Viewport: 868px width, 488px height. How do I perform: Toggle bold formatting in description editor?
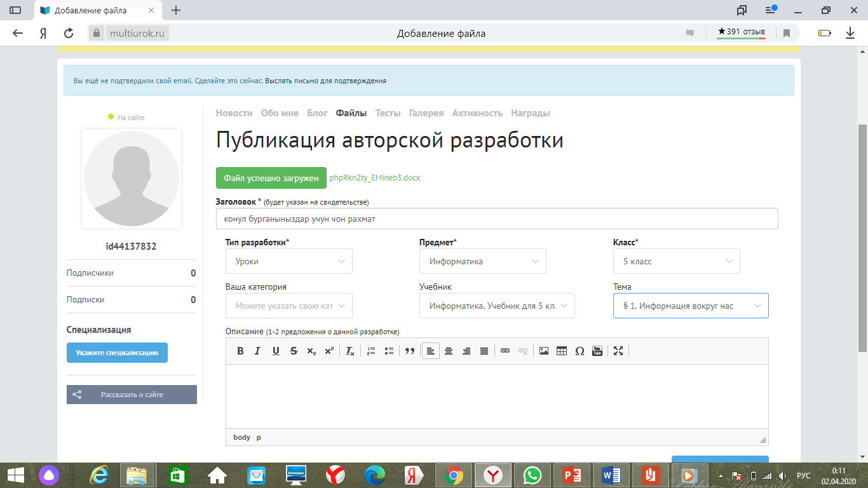point(240,351)
